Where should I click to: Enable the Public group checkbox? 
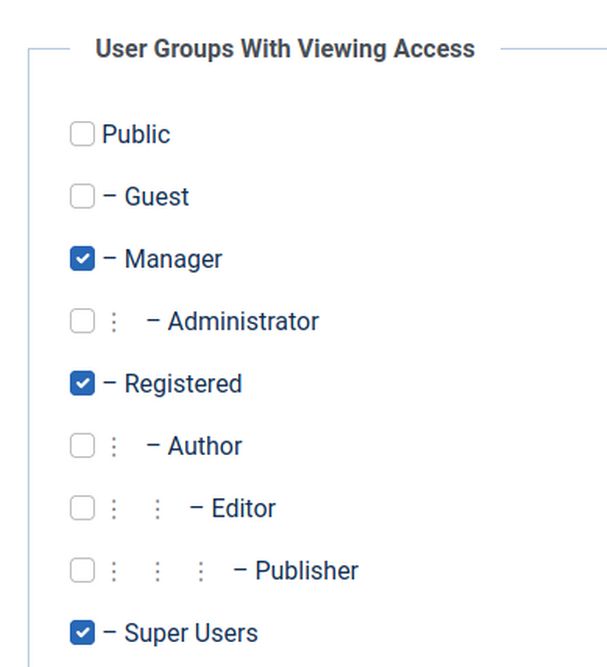(82, 134)
